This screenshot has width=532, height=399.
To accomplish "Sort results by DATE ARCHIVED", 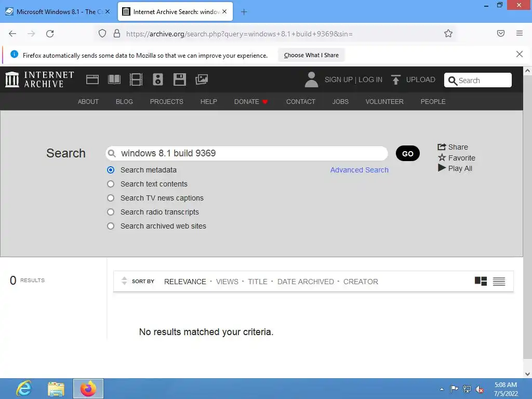I will click(x=305, y=282).
